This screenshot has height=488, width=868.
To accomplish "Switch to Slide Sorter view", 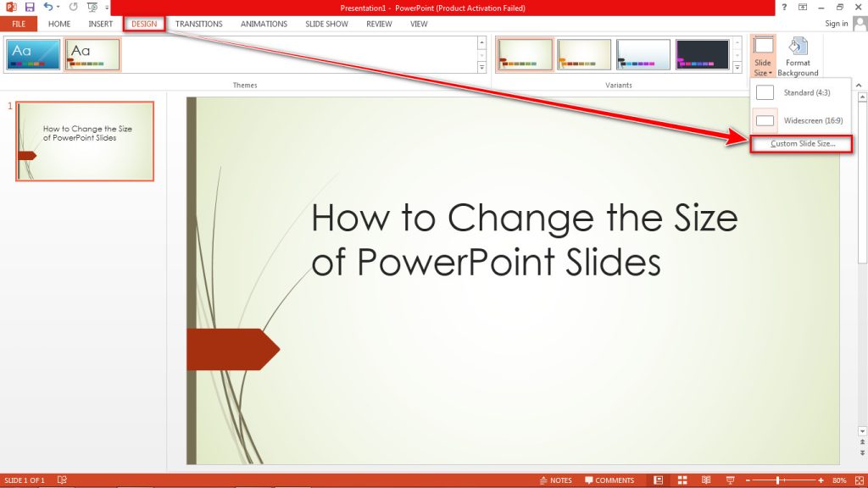I will 682,480.
